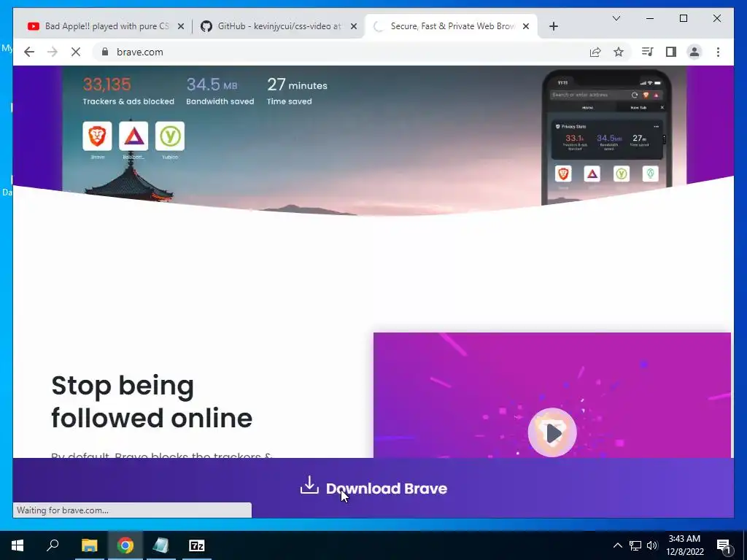Select the Secure, Fast & Private Web Browser tab
The width and height of the screenshot is (747, 560).
(452, 26)
